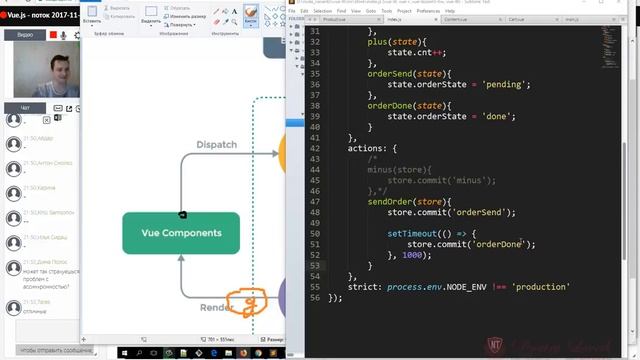Switch to the Cart.vue tab
This screenshot has width=640, height=360.
point(533,20)
